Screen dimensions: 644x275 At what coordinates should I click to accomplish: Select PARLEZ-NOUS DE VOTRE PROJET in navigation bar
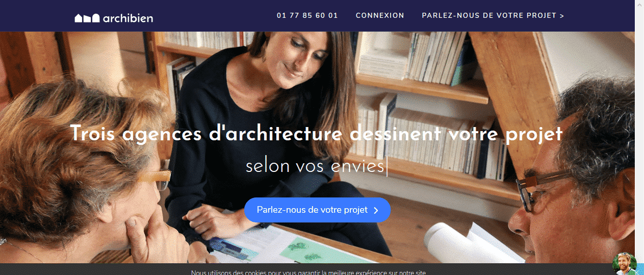(493, 16)
